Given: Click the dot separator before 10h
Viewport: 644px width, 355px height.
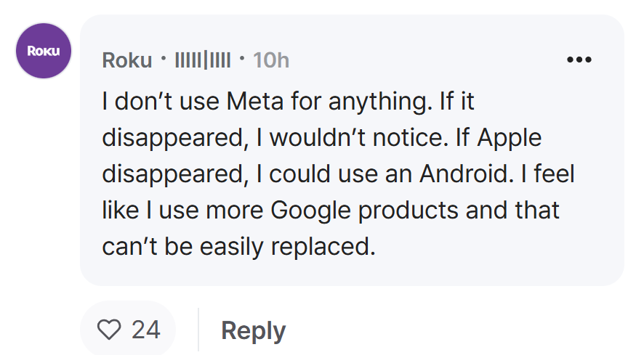Looking at the screenshot, I should tap(242, 58).
